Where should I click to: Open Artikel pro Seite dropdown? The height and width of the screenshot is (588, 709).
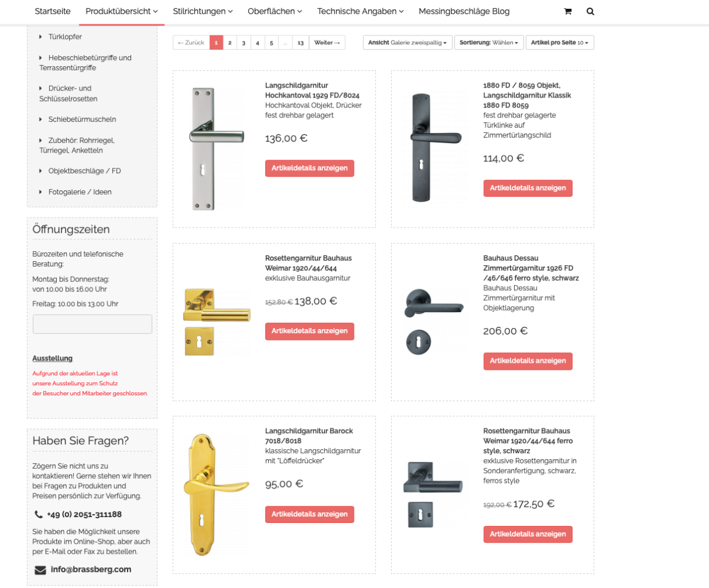pos(560,43)
